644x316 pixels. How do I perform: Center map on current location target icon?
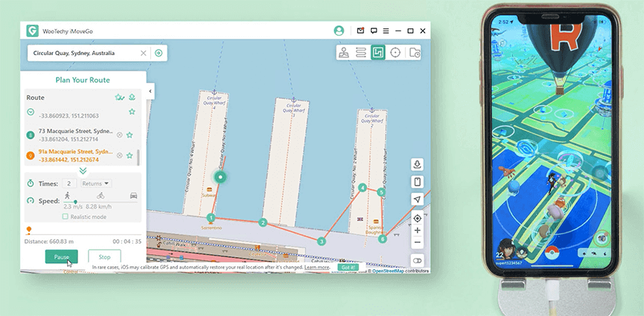pos(418,218)
